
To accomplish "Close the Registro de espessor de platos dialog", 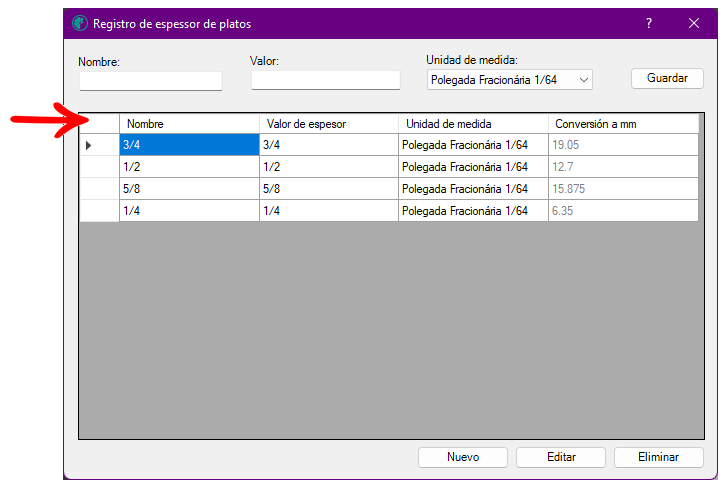I will point(694,23).
